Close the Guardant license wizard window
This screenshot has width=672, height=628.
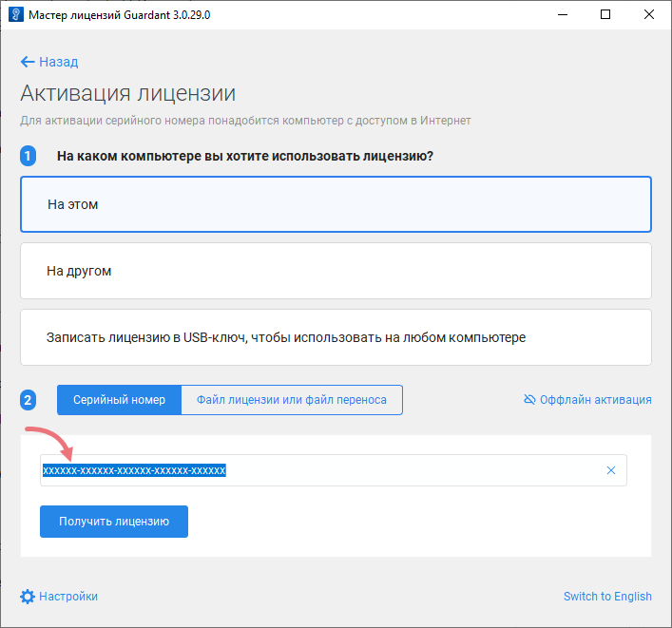click(x=649, y=14)
